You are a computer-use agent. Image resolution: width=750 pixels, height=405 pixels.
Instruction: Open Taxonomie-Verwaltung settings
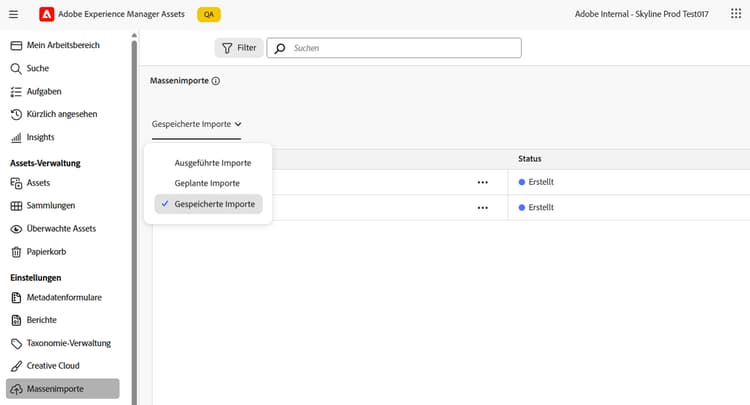click(68, 343)
